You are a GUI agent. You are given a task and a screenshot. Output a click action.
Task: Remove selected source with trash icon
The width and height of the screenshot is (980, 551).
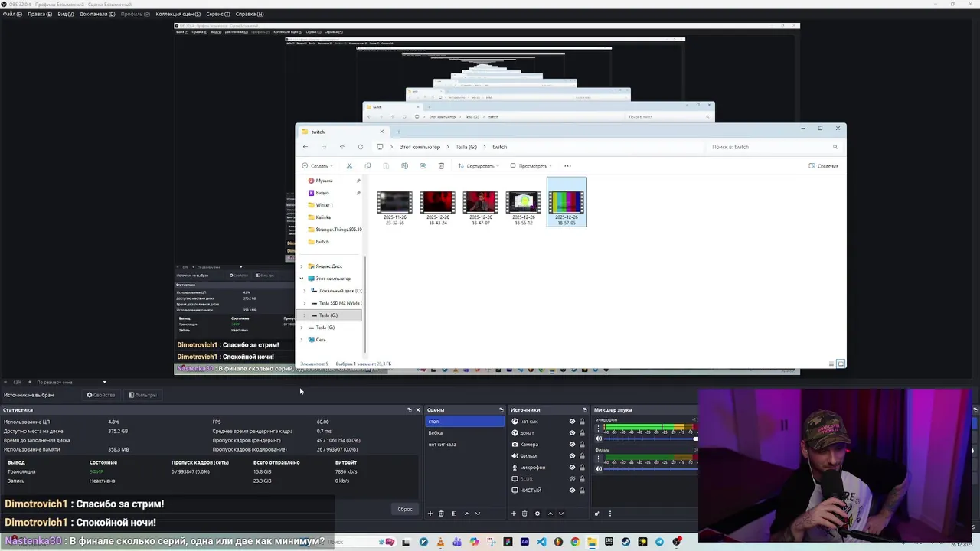click(524, 514)
